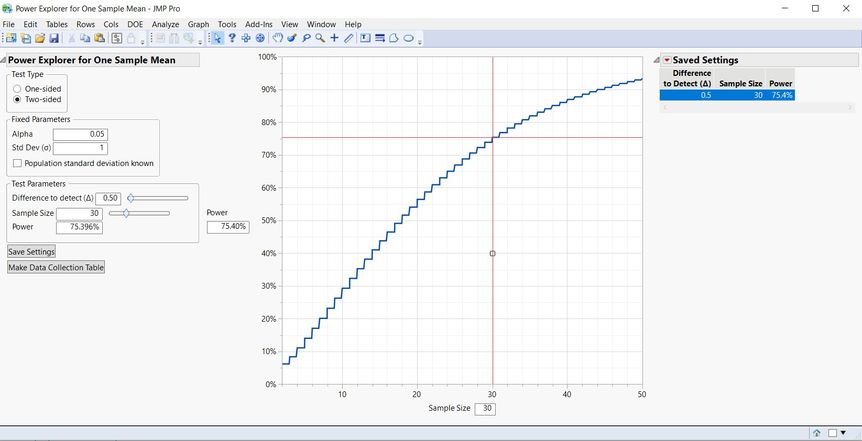This screenshot has height=441, width=862.
Task: Click the Power 75.40% box beside graph
Action: (x=228, y=227)
